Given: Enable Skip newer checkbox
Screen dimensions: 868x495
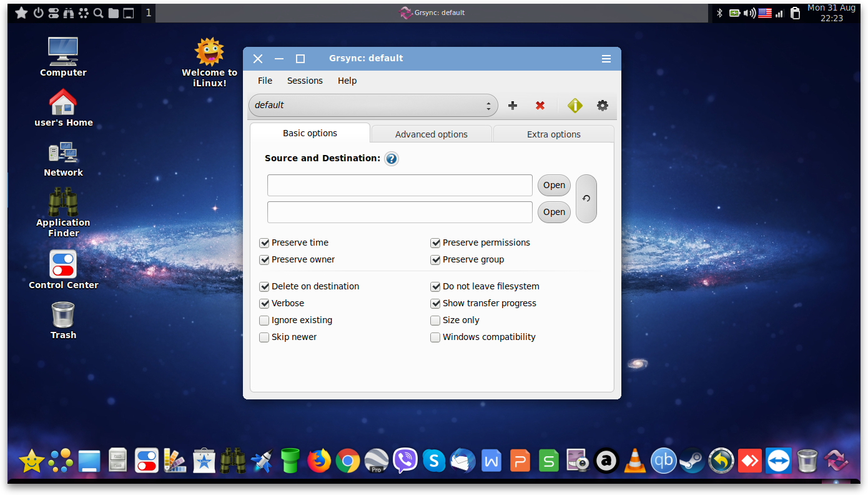Looking at the screenshot, I should click(x=264, y=337).
